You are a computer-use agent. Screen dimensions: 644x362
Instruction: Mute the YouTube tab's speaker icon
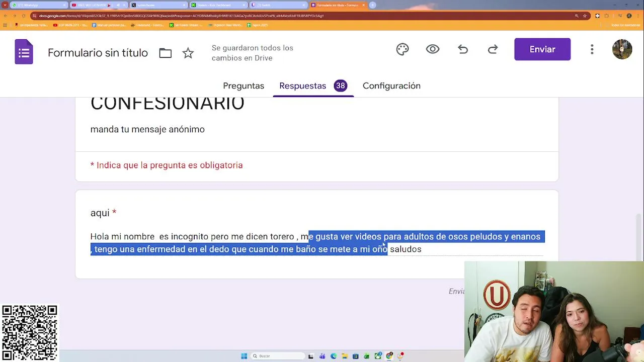tap(118, 5)
